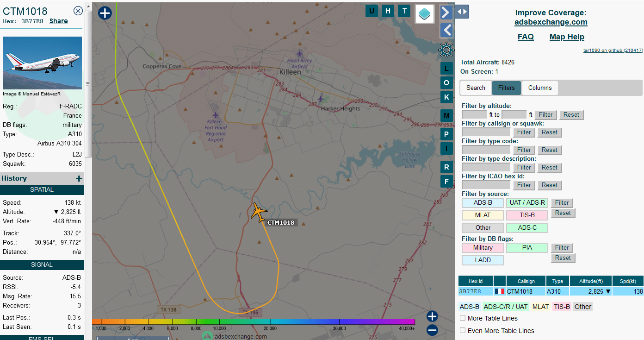This screenshot has height=340, width=644.
Task: Click the Share link for CTM1018
Action: [x=59, y=21]
